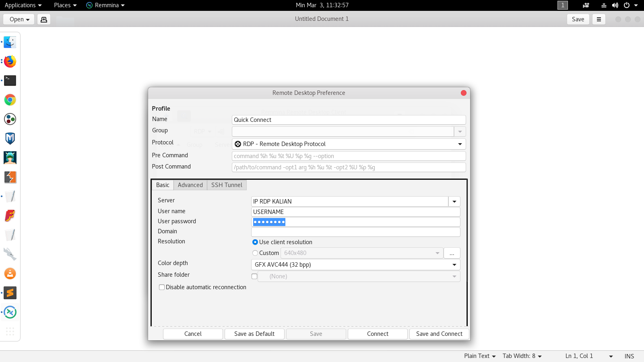Click the screen recorder icon in top bar
Screen dimensions: 644x362
[586, 5]
